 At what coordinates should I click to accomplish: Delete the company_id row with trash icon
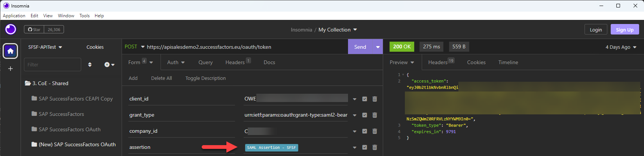pyautogui.click(x=375, y=131)
